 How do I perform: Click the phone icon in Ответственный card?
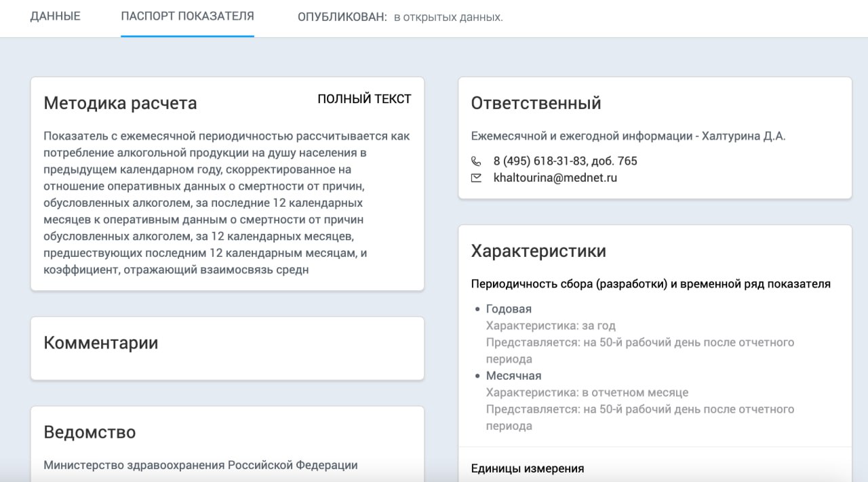coord(476,161)
